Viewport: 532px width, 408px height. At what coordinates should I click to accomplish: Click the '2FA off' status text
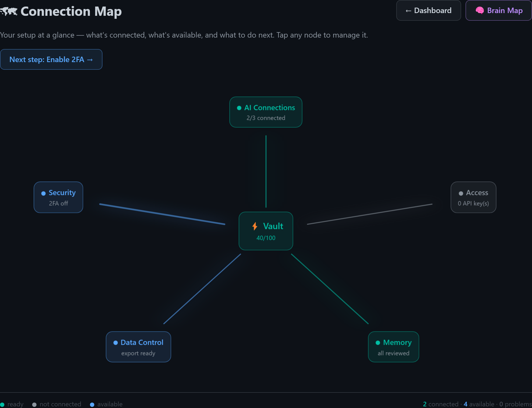58,204
